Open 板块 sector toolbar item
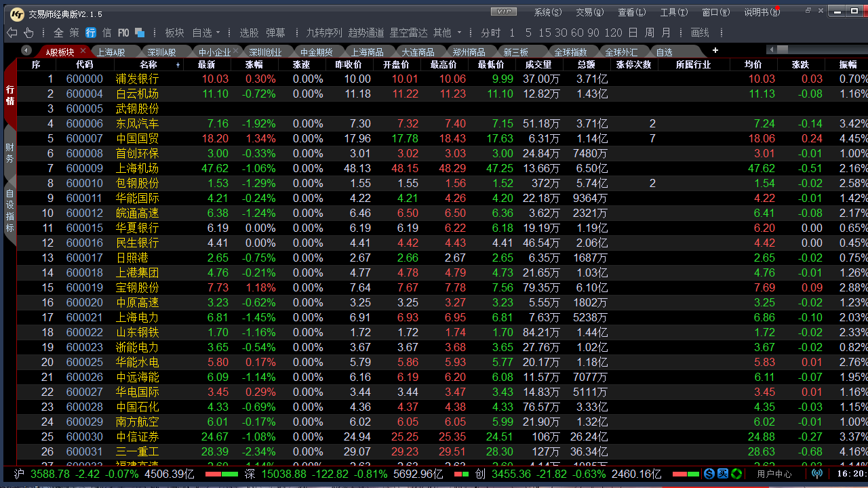This screenshot has width=868, height=488. pyautogui.click(x=174, y=33)
